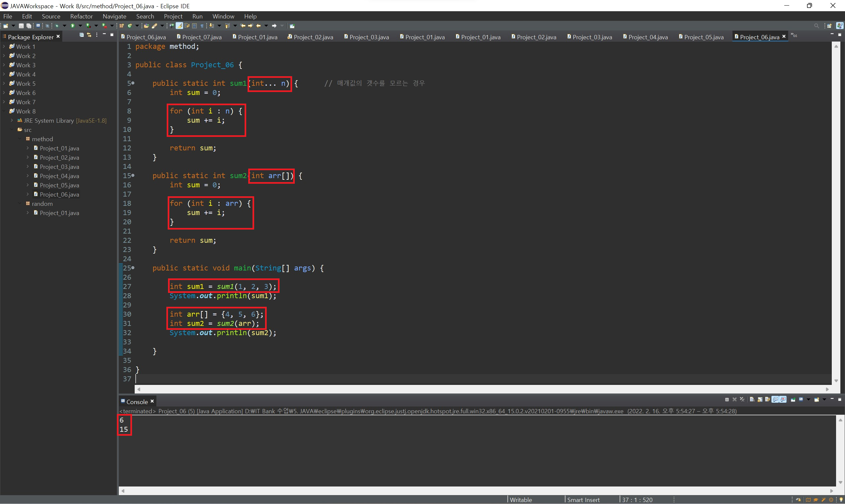Click the Pin Console icon
The width and height of the screenshot is (845, 504).
(793, 400)
